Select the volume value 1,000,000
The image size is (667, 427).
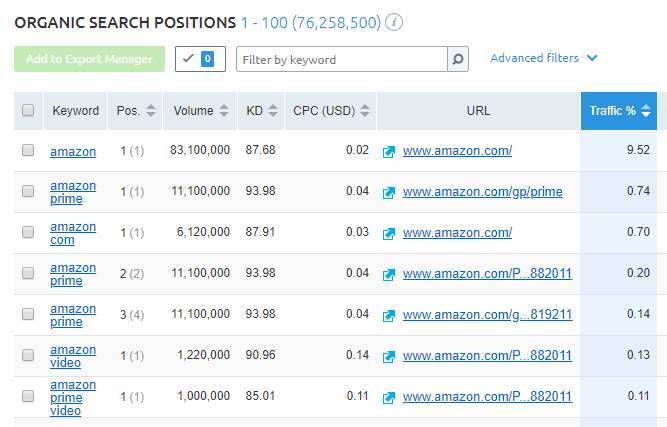pyautogui.click(x=203, y=396)
